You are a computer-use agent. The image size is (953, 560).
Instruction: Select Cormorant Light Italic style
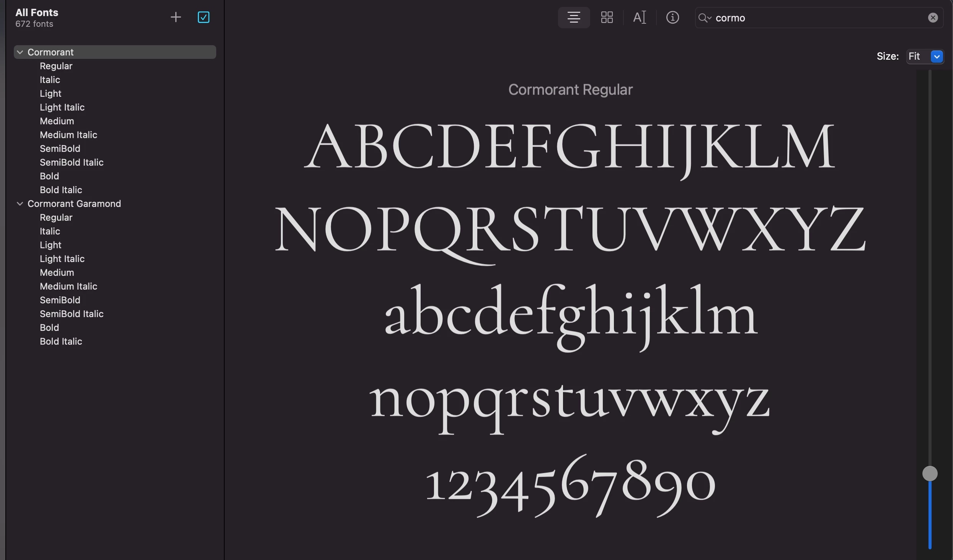(62, 107)
